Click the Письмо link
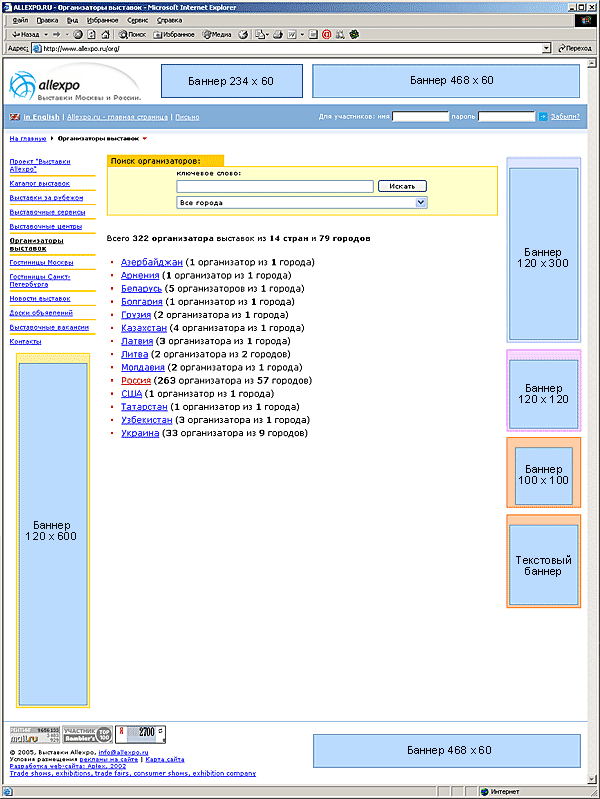This screenshot has height=799, width=600. (x=187, y=117)
